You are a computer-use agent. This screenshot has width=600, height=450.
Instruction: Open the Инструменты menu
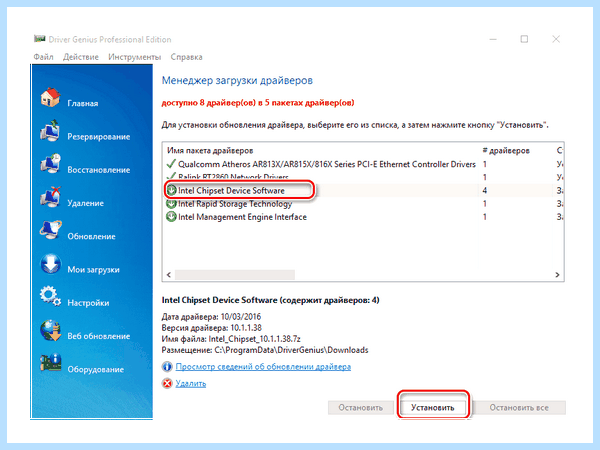[135, 57]
